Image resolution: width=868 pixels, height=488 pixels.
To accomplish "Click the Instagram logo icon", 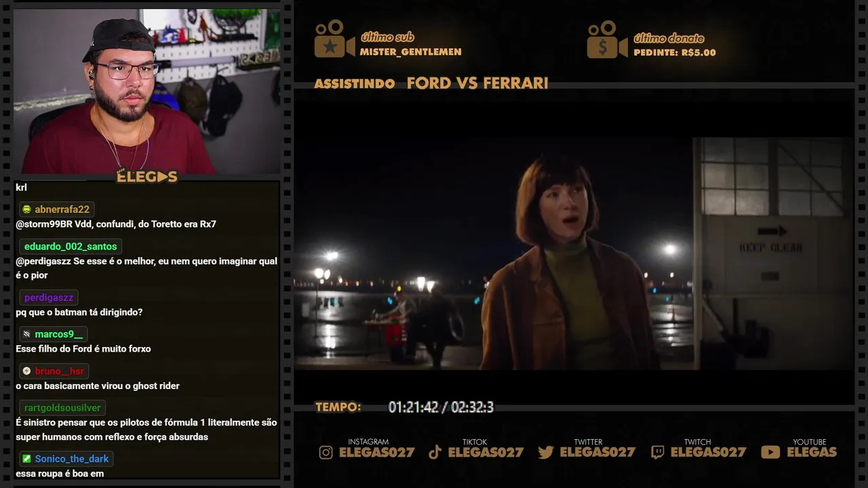I will pos(326,452).
